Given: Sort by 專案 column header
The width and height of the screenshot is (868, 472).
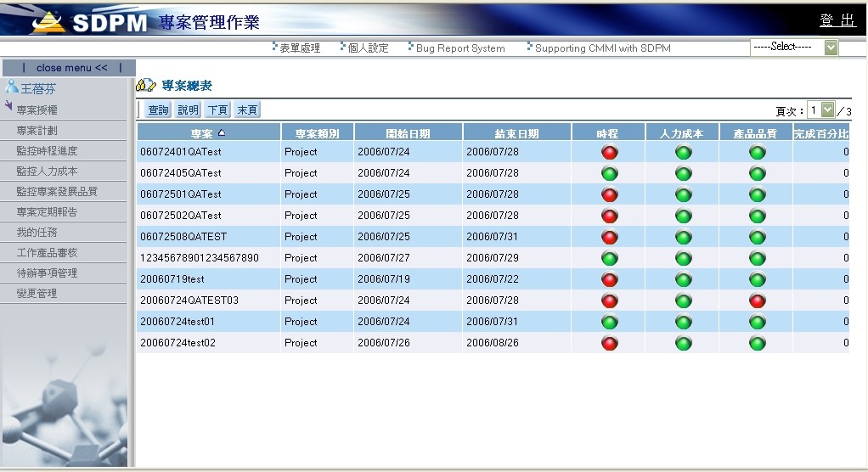Looking at the screenshot, I should (x=208, y=132).
